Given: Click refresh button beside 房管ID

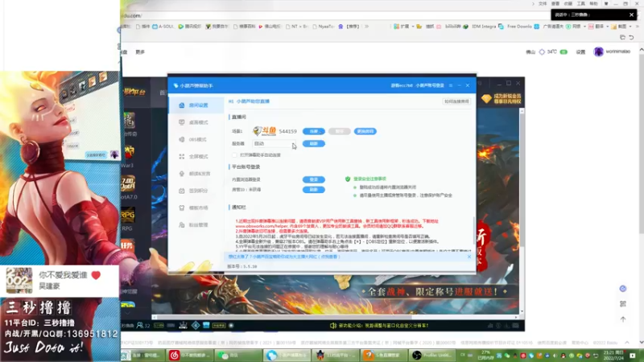Looking at the screenshot, I should point(314,190).
